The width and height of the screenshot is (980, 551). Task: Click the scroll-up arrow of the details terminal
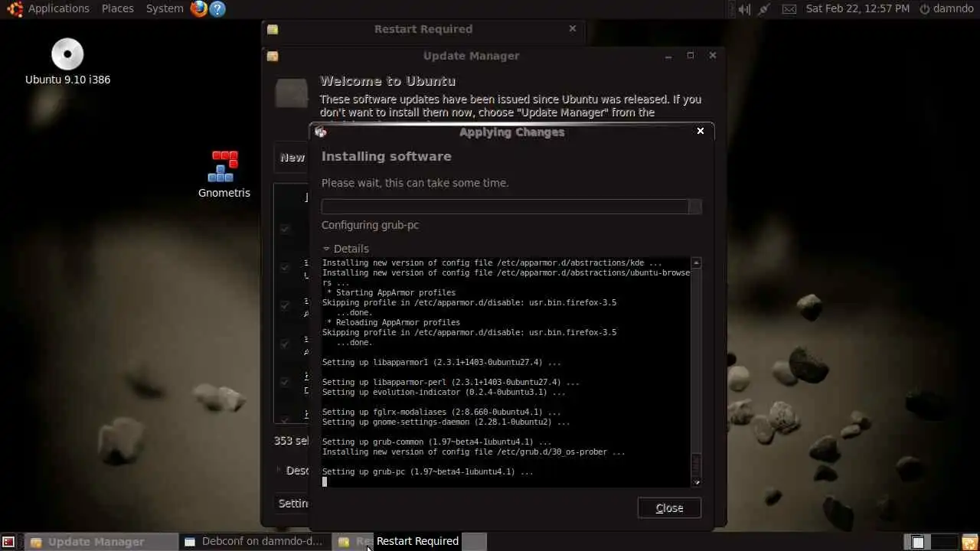[x=696, y=262]
